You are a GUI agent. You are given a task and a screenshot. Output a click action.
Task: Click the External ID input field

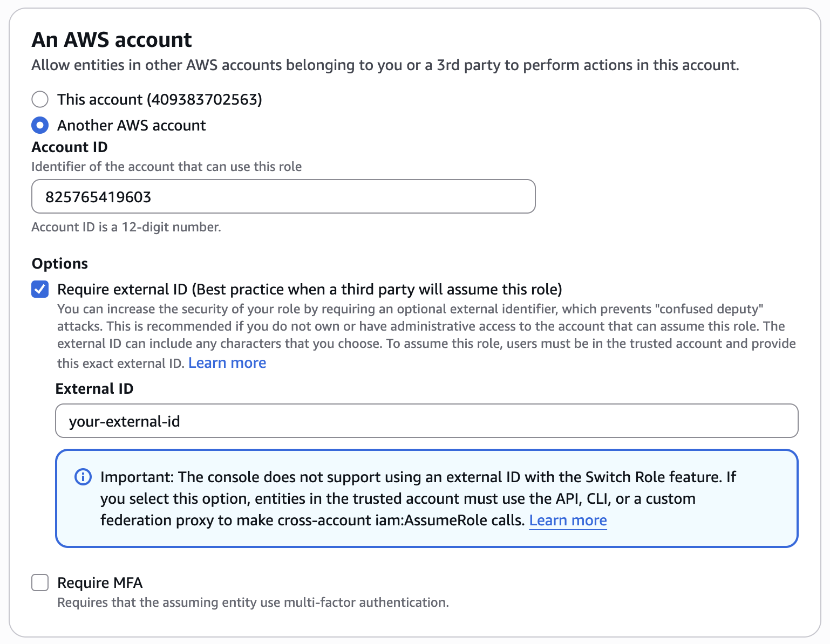(426, 421)
